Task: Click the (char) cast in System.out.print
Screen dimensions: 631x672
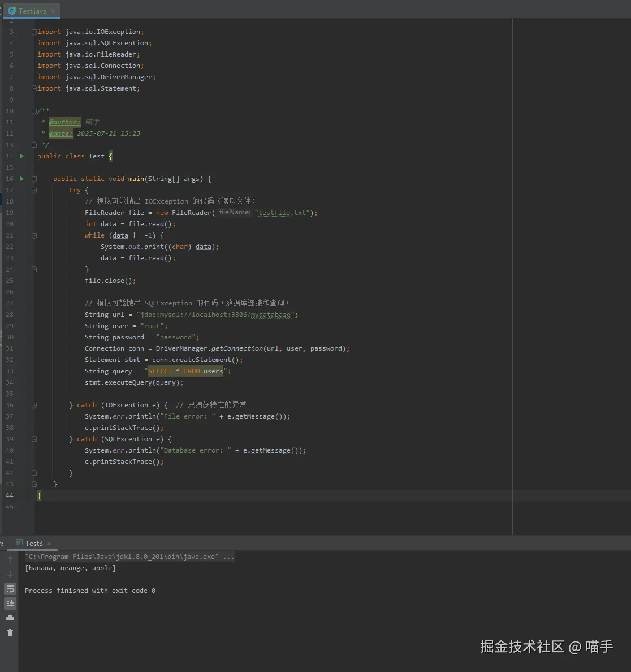Action: (179, 247)
